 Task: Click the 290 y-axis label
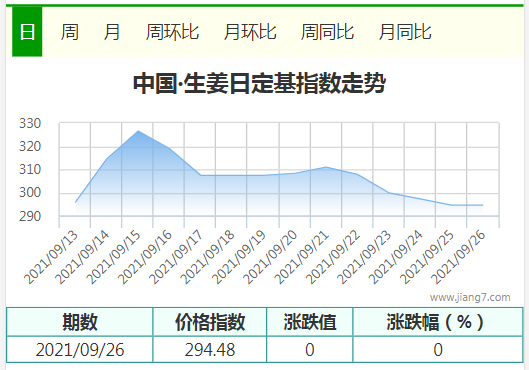[x=30, y=216]
